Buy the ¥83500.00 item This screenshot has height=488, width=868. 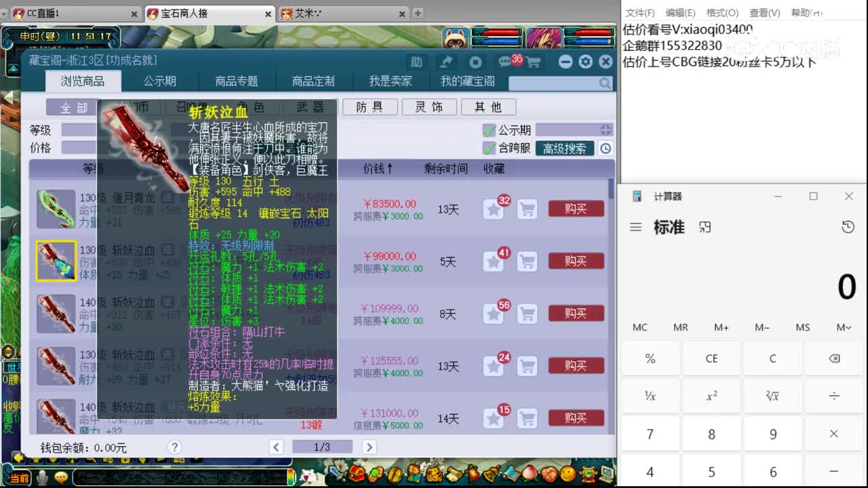pyautogui.click(x=576, y=209)
